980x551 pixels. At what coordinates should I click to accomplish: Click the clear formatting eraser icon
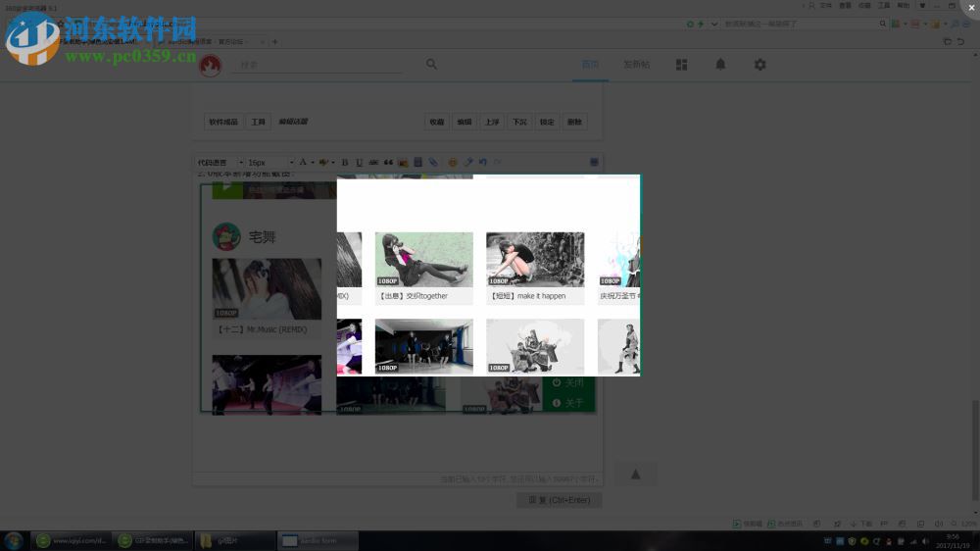pyautogui.click(x=468, y=162)
